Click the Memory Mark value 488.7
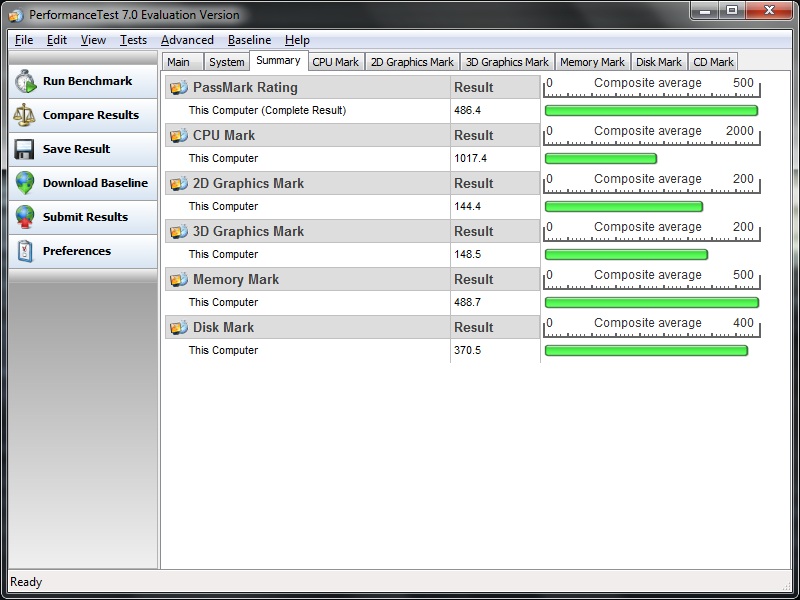The height and width of the screenshot is (600, 800). point(467,303)
